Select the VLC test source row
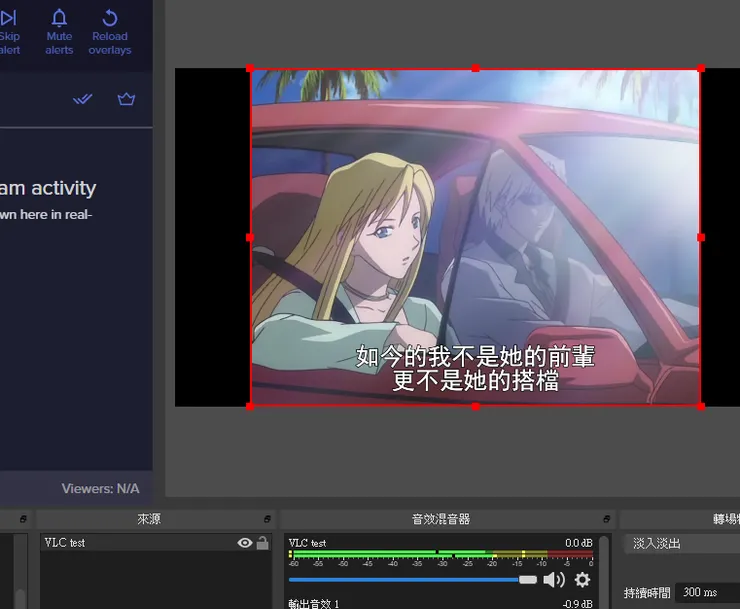Viewport: 740px width, 609px height. point(156,543)
